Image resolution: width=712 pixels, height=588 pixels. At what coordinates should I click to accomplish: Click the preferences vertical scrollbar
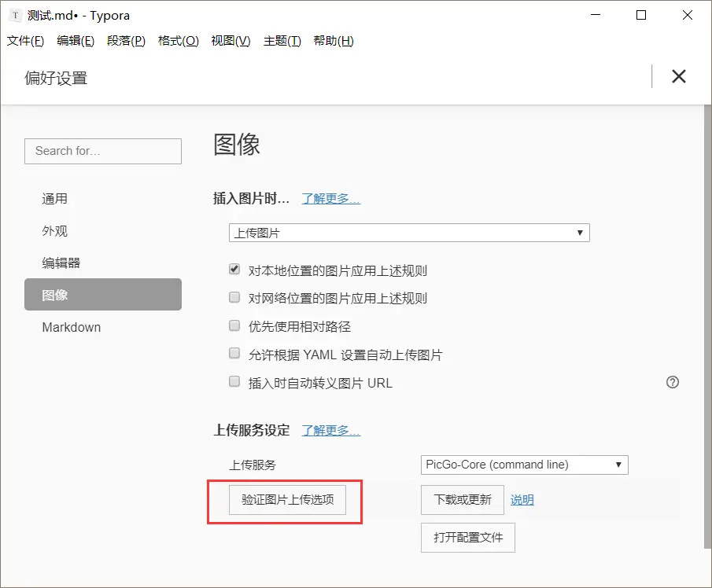707,327
